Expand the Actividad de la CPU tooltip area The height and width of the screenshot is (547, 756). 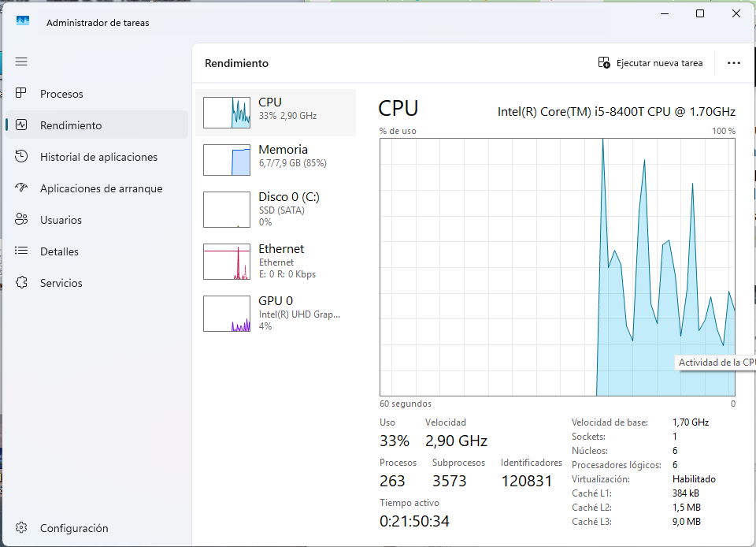(x=716, y=362)
